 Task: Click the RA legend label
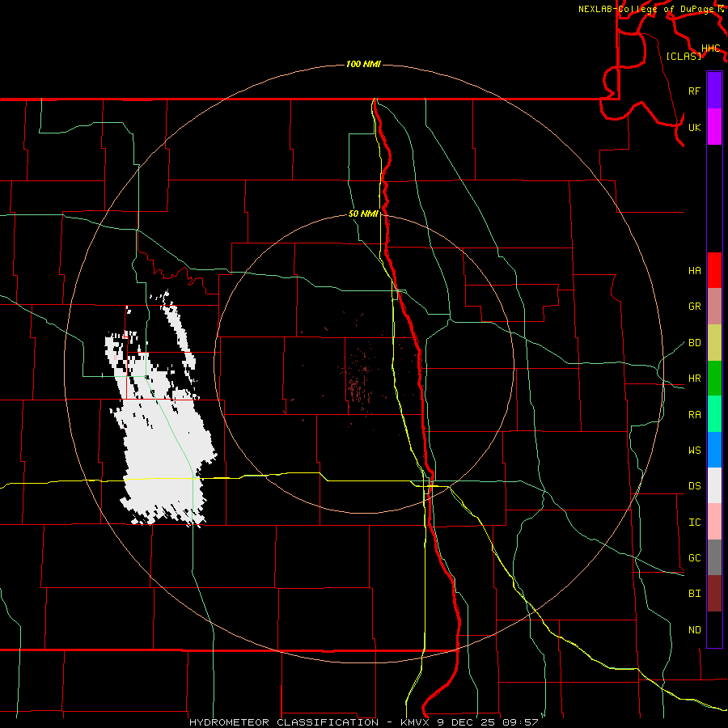694,414
